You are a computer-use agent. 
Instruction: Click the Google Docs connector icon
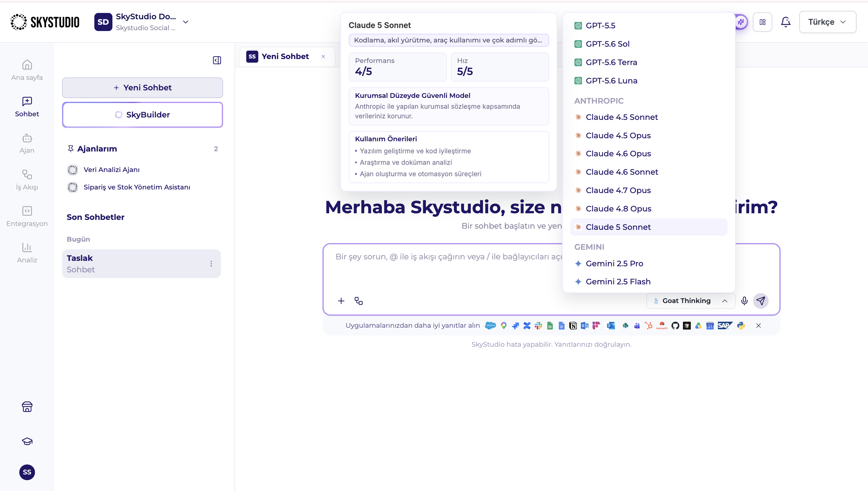(561, 325)
